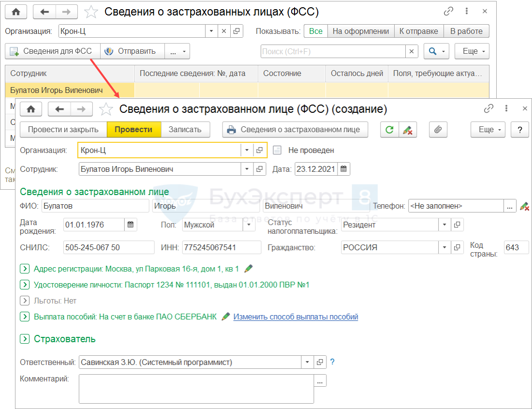
Task: Expand Выплата пособий section
Action: pos(25,317)
